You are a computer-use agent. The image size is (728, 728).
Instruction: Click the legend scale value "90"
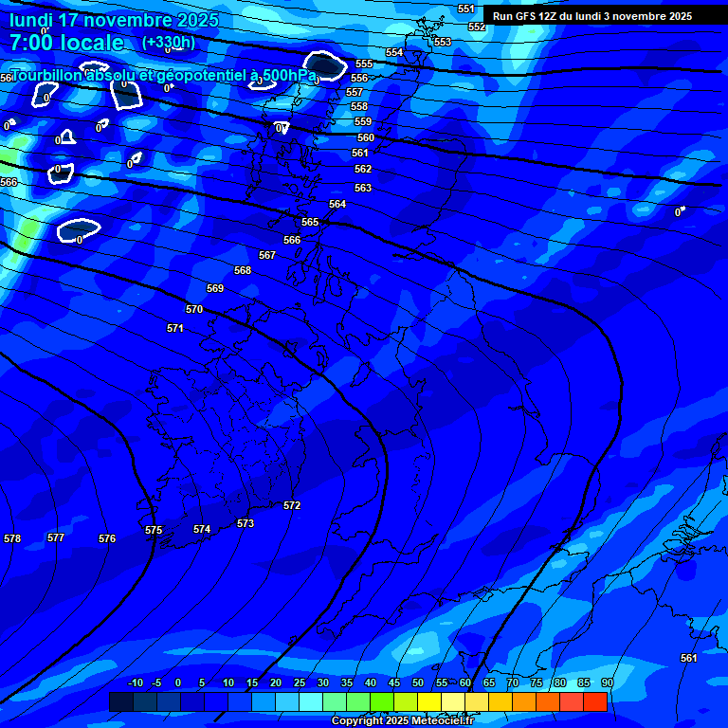[607, 683]
